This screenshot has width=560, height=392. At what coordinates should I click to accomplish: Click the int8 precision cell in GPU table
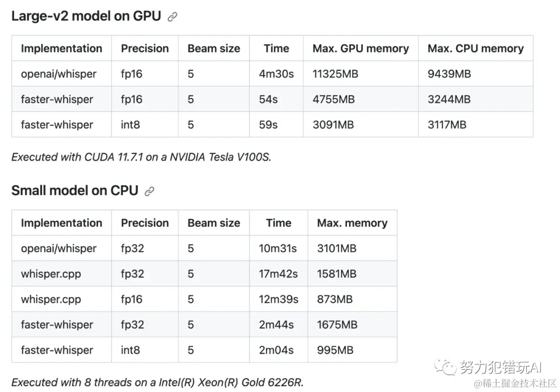click(x=145, y=124)
